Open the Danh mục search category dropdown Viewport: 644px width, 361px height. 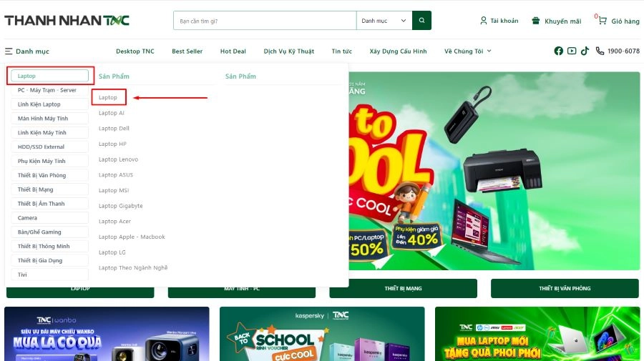pyautogui.click(x=384, y=21)
